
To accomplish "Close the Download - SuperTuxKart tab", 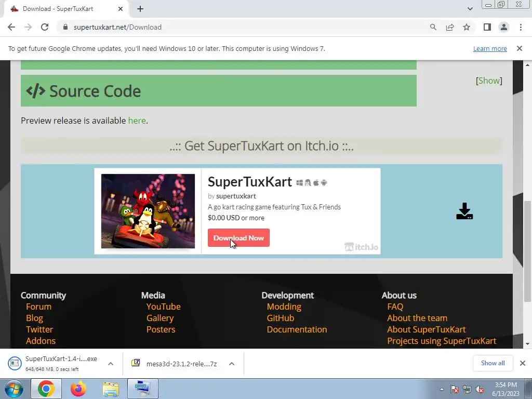I will click(x=121, y=9).
